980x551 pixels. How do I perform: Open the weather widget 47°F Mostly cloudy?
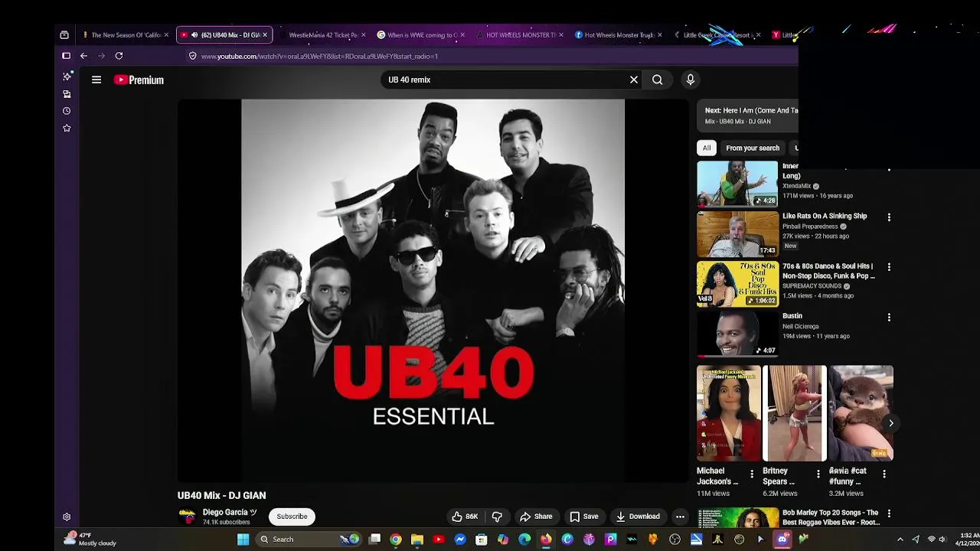[91, 540]
